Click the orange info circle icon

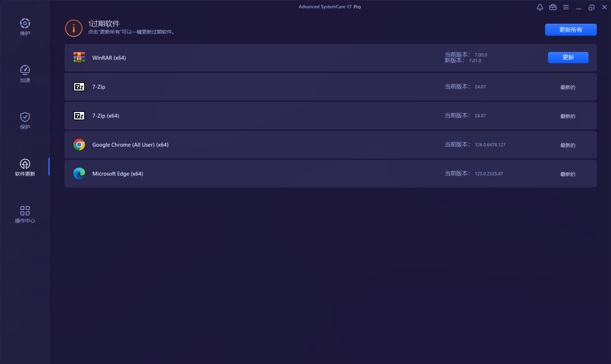[x=74, y=28]
